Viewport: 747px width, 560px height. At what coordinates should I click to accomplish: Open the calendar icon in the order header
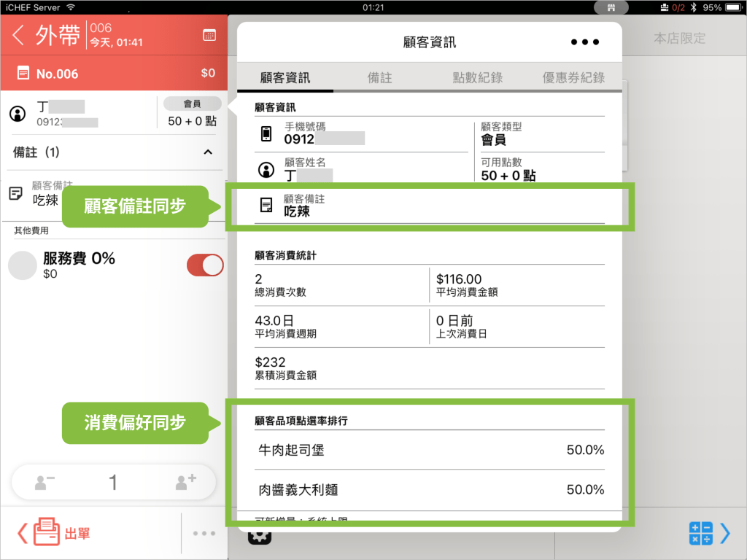pos(209,35)
